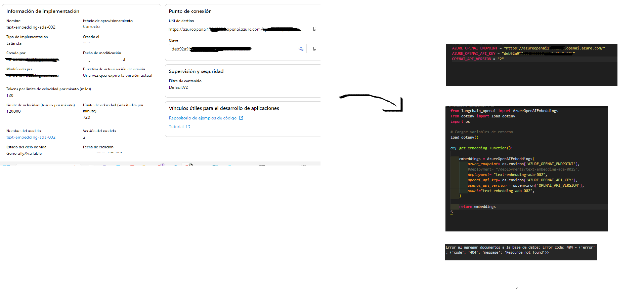Select the version policy text Una vez que expire

click(118, 75)
